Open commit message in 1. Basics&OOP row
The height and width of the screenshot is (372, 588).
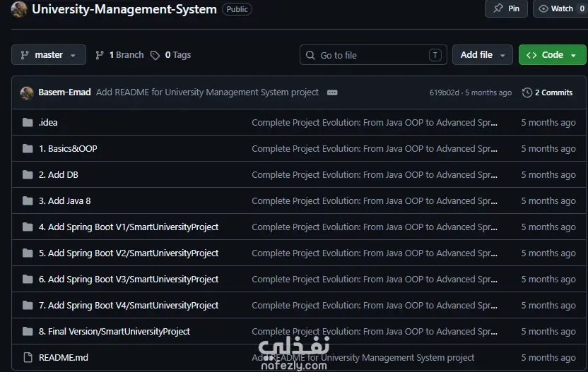point(375,149)
